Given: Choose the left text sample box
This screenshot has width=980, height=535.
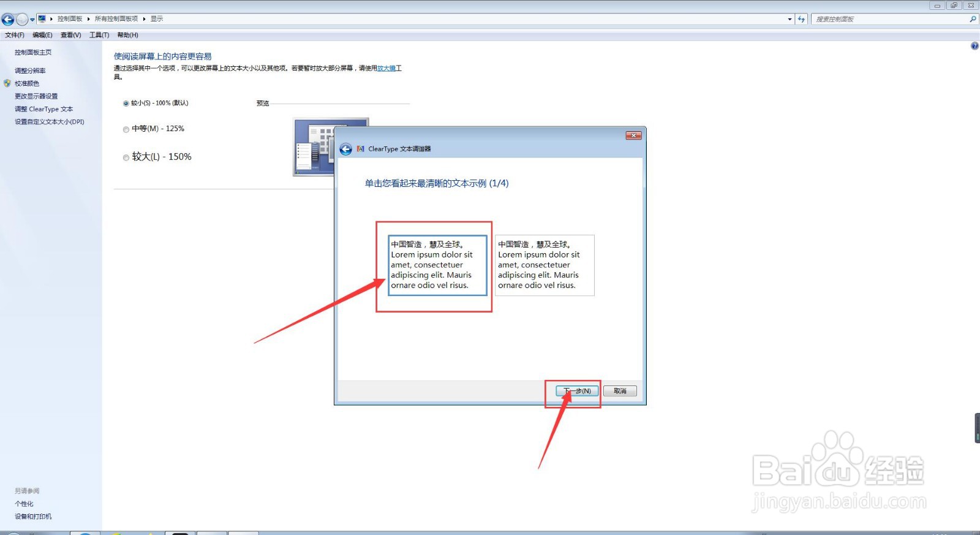Looking at the screenshot, I should pos(437,265).
